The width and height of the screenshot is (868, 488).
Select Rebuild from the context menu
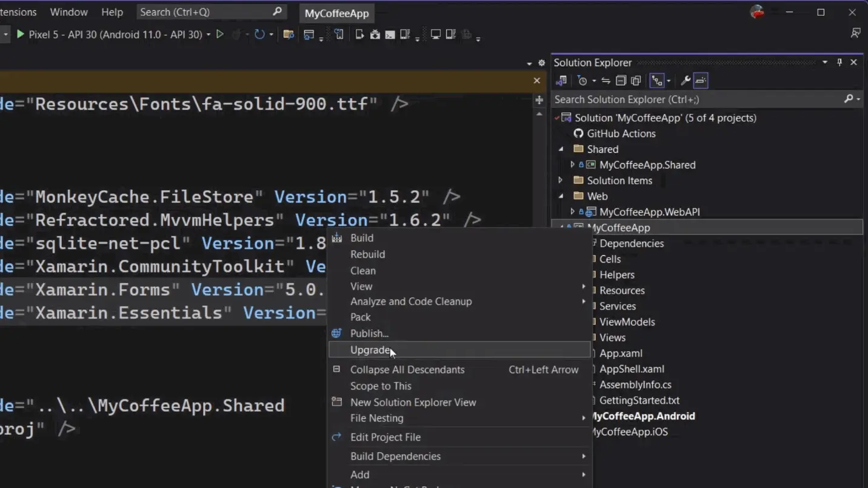point(367,254)
